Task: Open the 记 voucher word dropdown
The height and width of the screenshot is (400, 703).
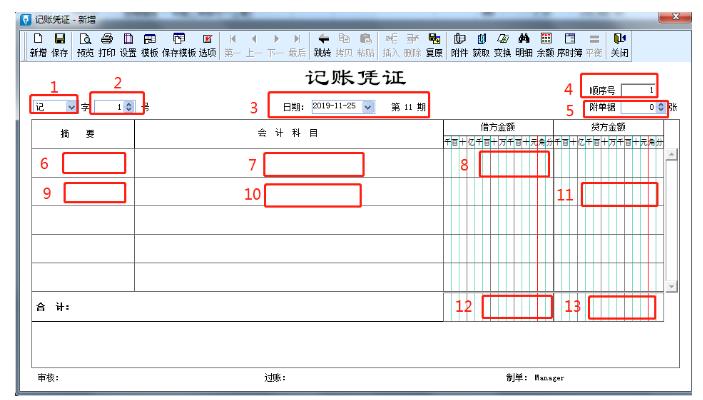Action: pyautogui.click(x=71, y=107)
